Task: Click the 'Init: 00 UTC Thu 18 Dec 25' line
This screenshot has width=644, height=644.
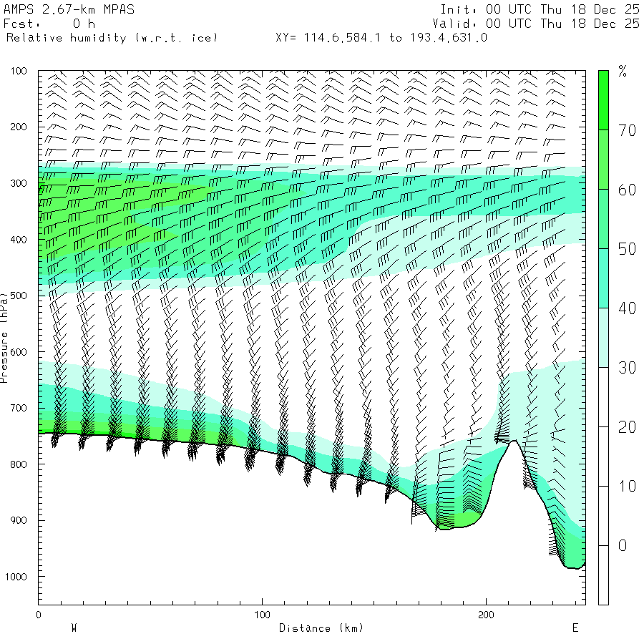Action: click(x=540, y=9)
